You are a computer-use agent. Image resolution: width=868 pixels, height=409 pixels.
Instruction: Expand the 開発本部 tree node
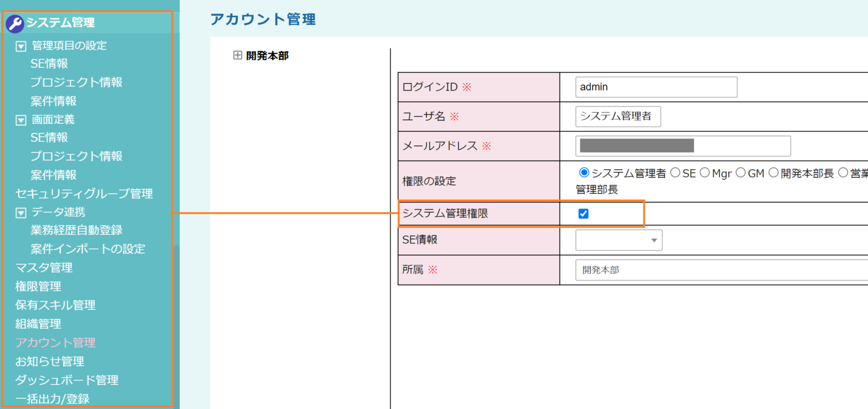pos(237,55)
